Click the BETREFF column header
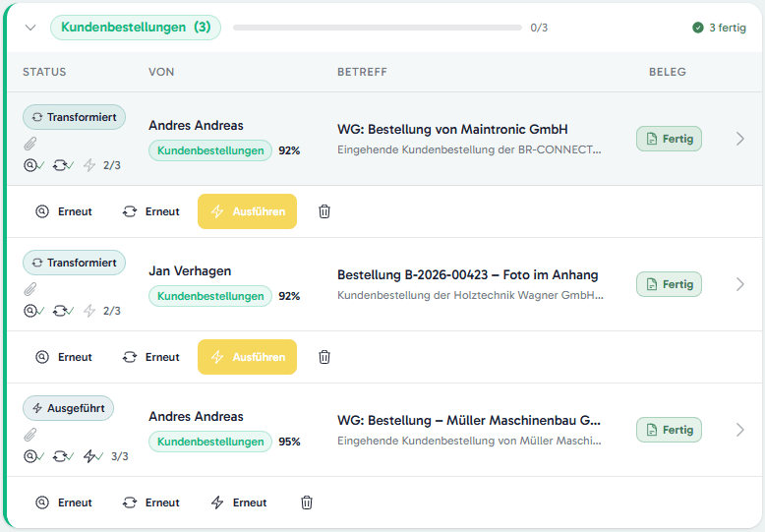This screenshot has width=765, height=532. [362, 72]
